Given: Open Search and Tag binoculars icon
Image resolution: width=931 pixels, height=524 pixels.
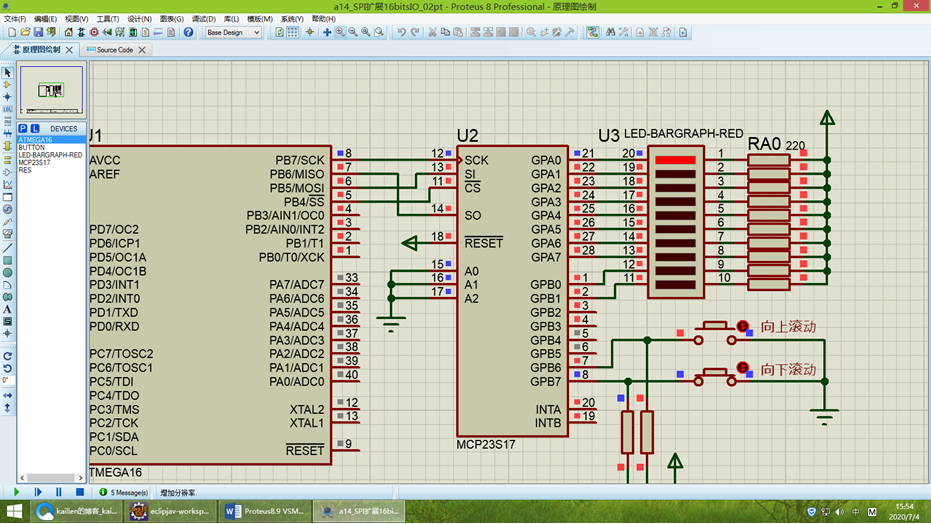Looking at the screenshot, I should click(610, 33).
